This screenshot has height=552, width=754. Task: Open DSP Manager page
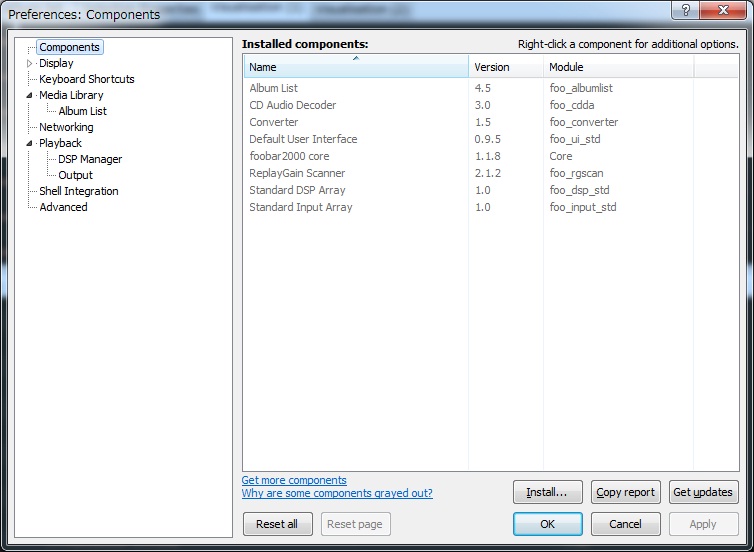click(x=90, y=159)
